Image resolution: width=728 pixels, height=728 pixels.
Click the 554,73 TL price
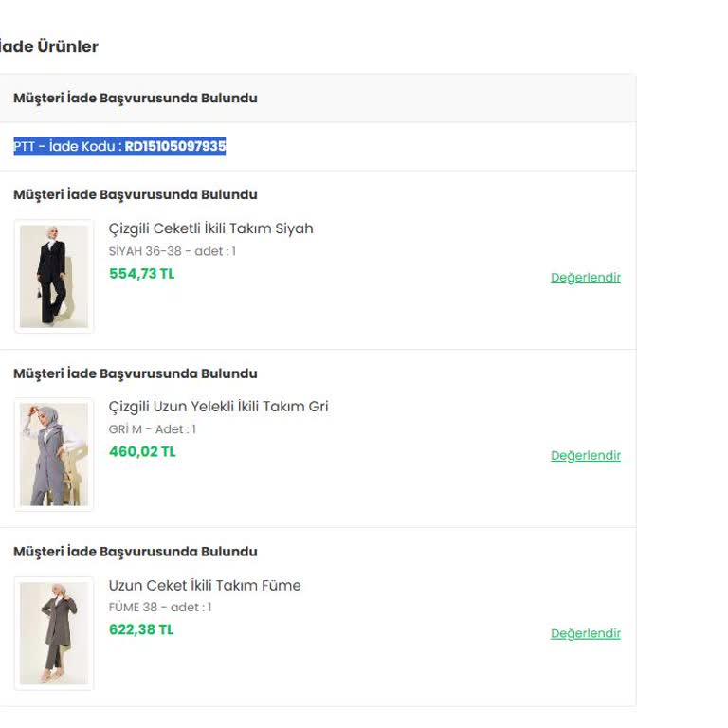point(142,274)
